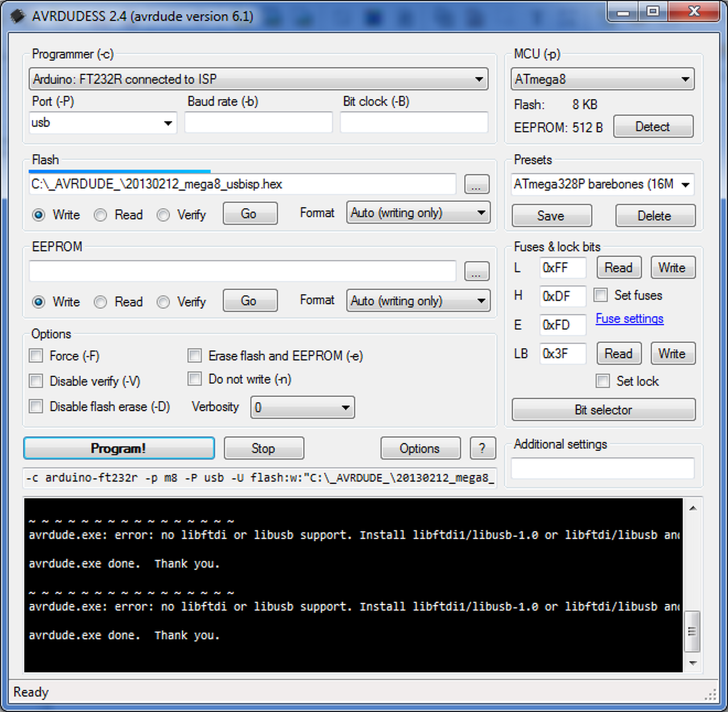Click the Detect MCU button

coord(653,126)
